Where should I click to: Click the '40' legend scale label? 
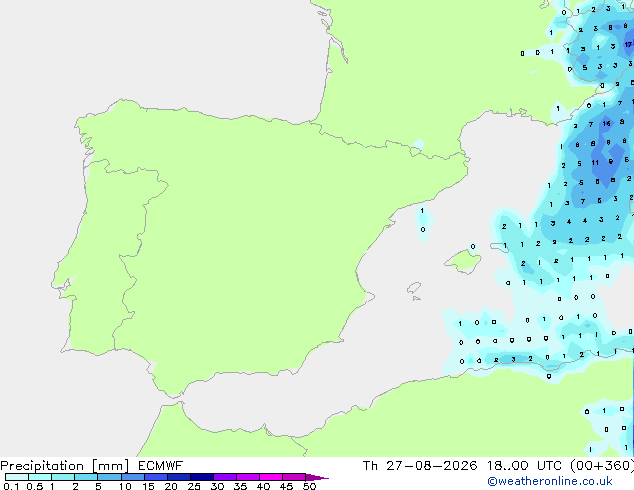point(263,486)
